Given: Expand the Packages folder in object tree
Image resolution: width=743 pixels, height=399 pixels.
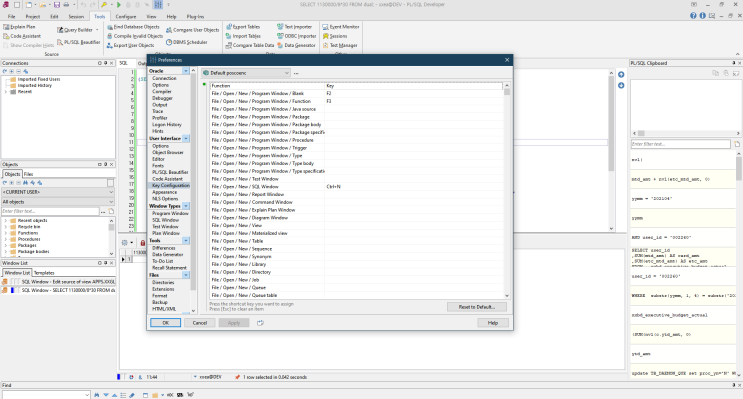Looking at the screenshot, I should [x=6, y=245].
